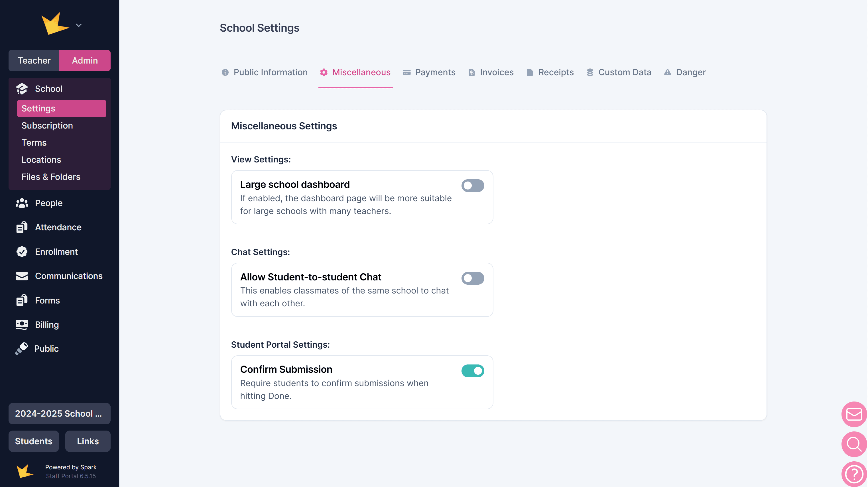Click the pink mail icon button
The image size is (868, 487).
[x=853, y=414]
